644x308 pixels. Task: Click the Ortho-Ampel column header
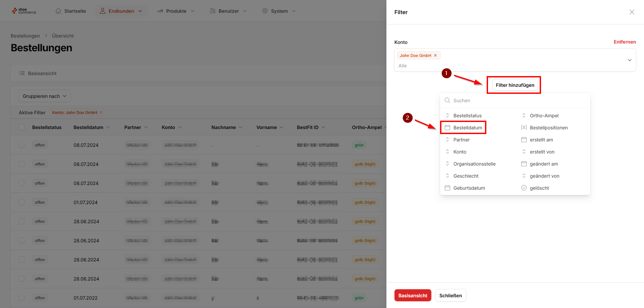pos(367,127)
